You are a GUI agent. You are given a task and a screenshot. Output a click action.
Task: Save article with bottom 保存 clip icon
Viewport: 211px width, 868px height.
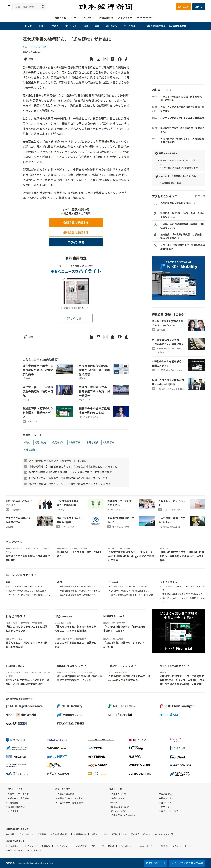pos(28,337)
